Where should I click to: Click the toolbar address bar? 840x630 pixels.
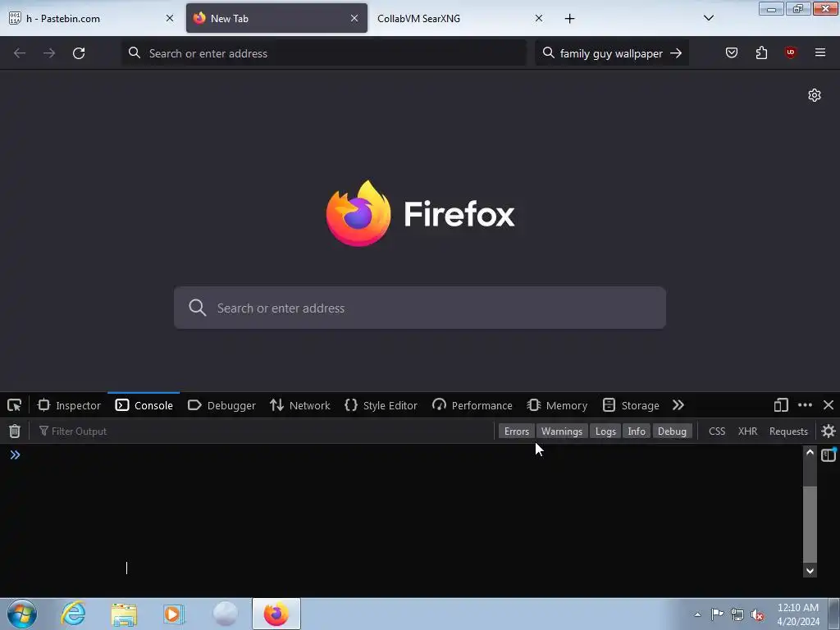[324, 53]
